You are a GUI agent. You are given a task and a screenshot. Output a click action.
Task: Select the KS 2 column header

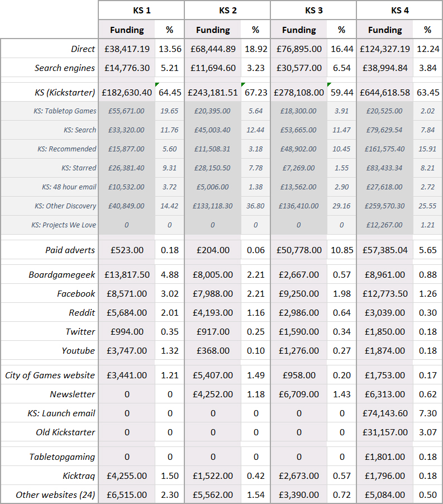(227, 10)
